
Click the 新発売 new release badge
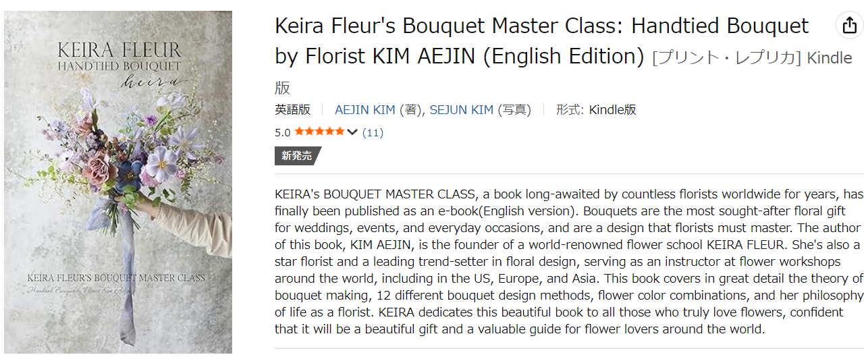tap(297, 156)
